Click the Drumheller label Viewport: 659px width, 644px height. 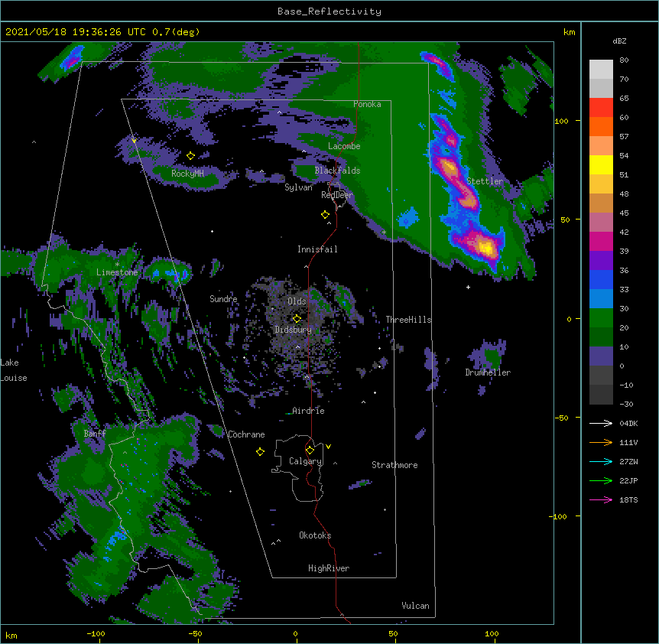[x=488, y=372]
